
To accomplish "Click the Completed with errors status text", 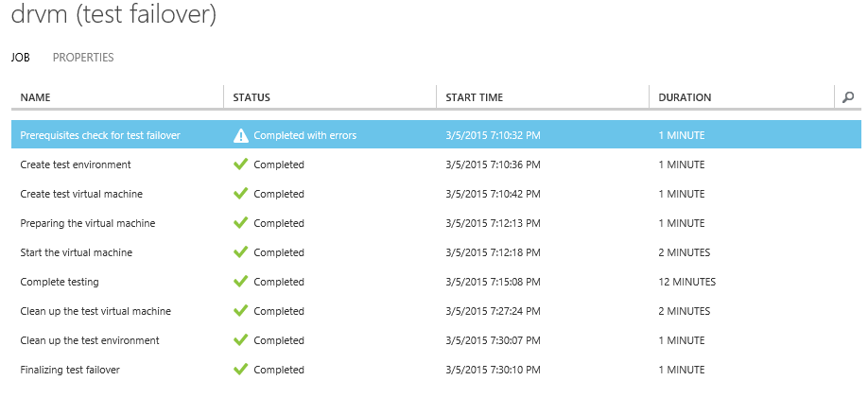I will [x=304, y=135].
